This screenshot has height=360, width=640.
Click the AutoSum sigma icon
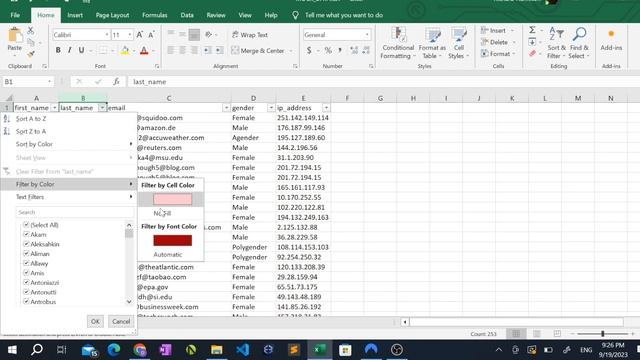coord(532,30)
